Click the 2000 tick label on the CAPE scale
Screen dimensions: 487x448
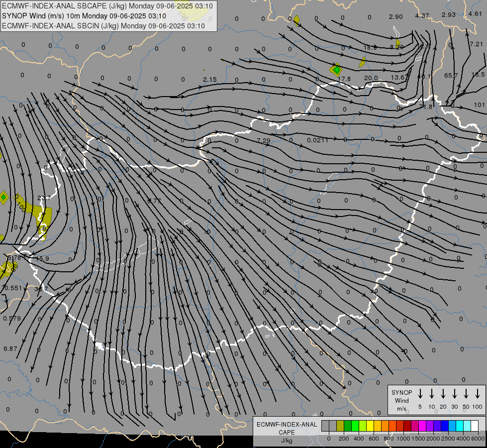pyautogui.click(x=433, y=439)
